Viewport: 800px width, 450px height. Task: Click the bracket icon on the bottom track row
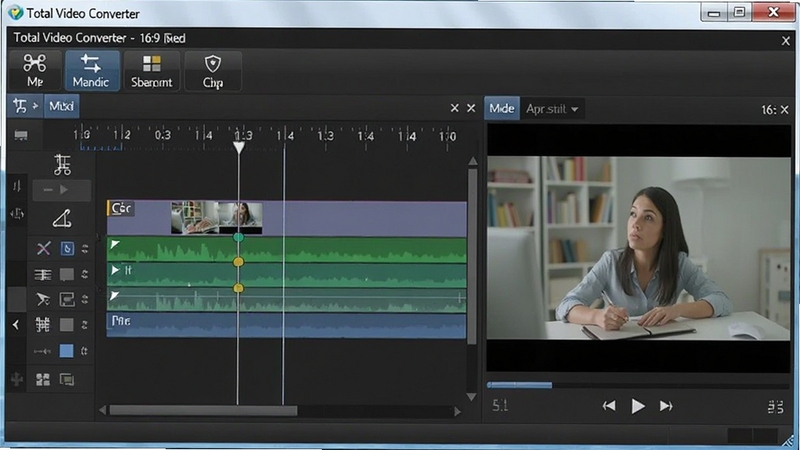pos(85,351)
